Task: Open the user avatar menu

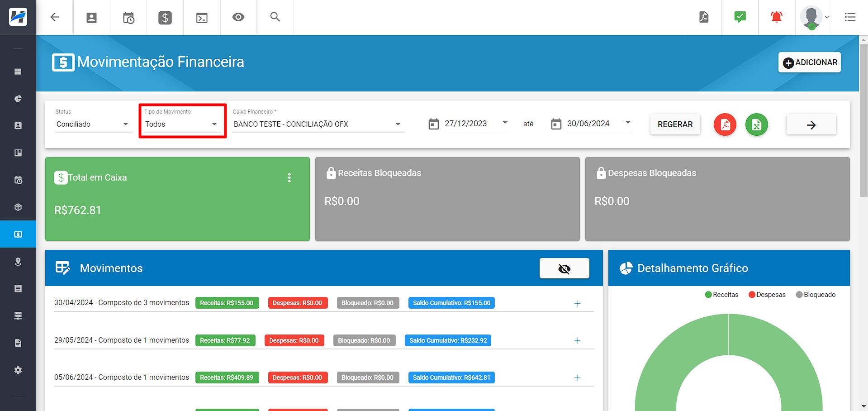Action: (814, 18)
